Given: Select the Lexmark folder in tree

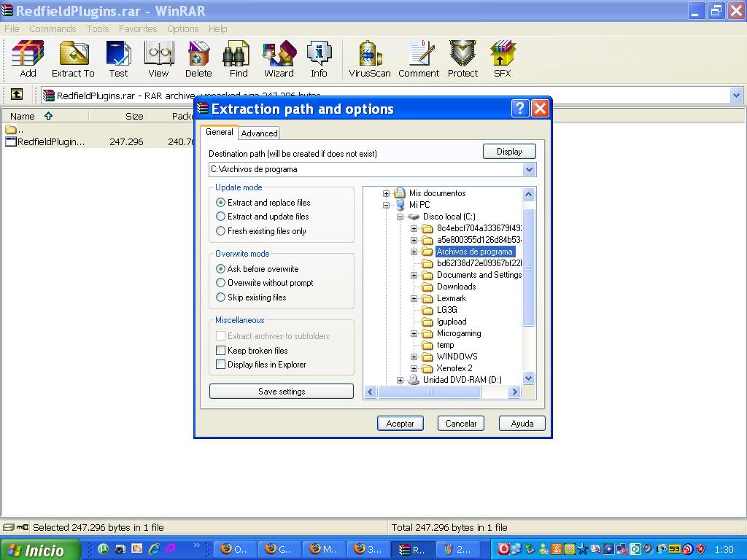Looking at the screenshot, I should click(x=451, y=298).
